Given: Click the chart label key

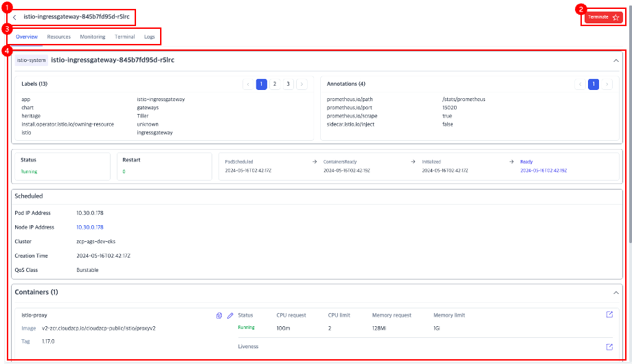Looking at the screenshot, I should click(x=27, y=108).
